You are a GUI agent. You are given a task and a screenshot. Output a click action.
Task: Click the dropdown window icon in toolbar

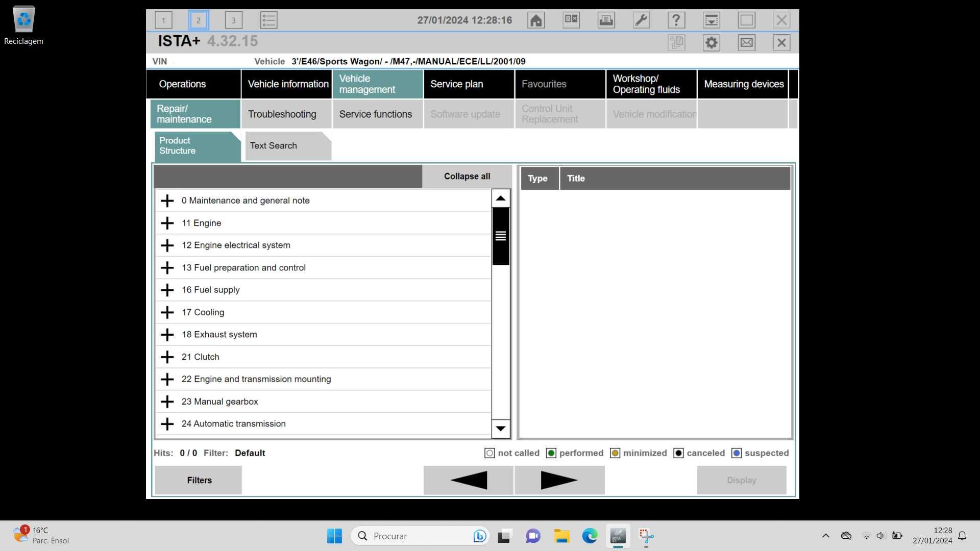click(712, 20)
